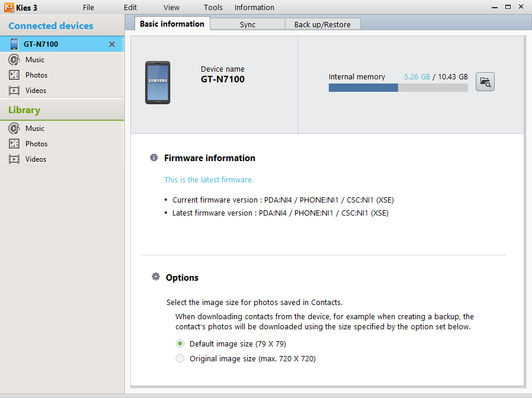Open Library Music icon
The width and height of the screenshot is (532, 398).
pos(14,129)
